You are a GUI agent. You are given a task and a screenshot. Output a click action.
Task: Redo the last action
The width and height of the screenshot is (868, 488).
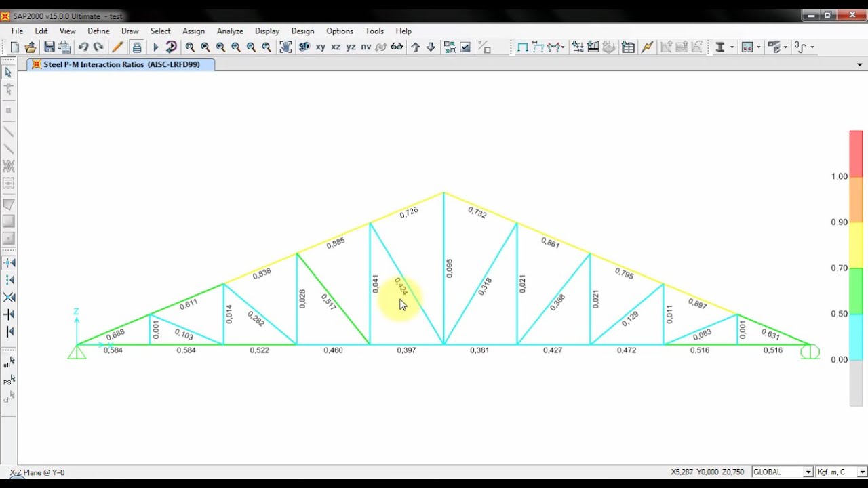98,47
